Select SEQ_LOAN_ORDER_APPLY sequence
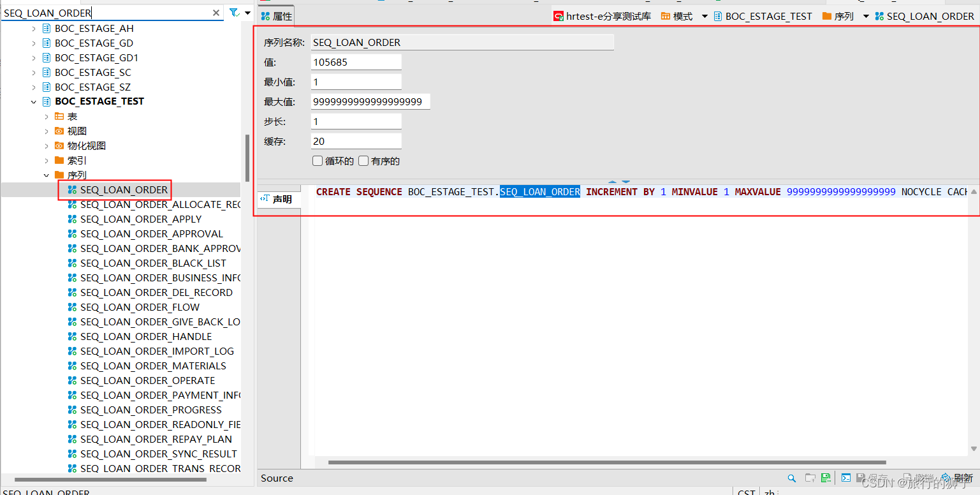The width and height of the screenshot is (980, 495). pyautogui.click(x=140, y=219)
